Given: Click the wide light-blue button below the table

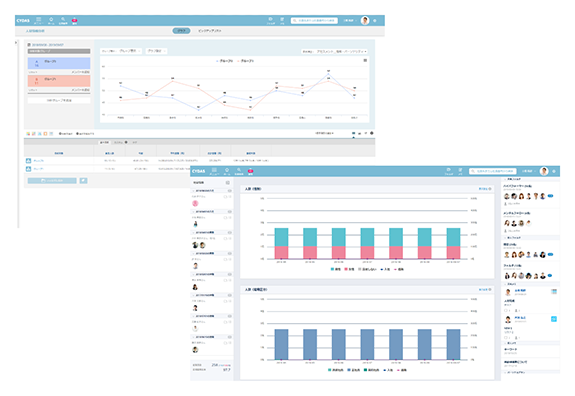Looking at the screenshot, I should click(52, 181).
